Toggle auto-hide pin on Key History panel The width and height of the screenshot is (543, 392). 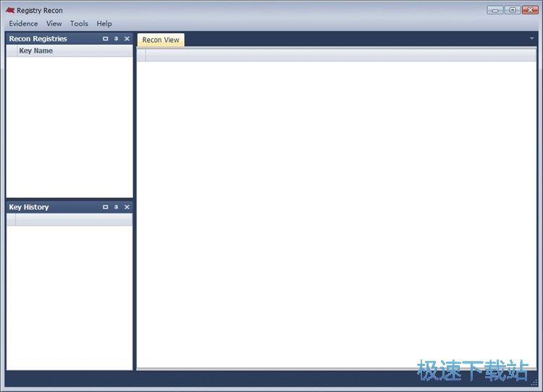coord(117,207)
